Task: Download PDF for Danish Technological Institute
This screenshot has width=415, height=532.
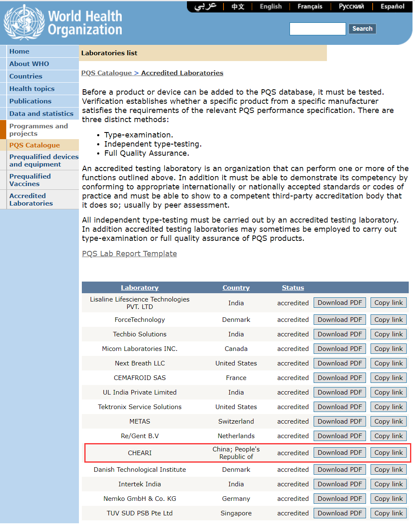Action: 340,470
